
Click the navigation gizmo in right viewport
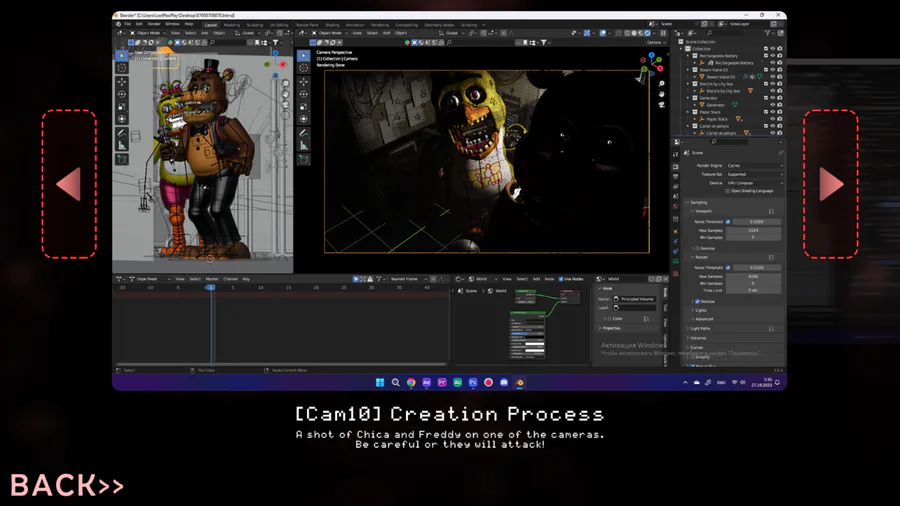[652, 63]
